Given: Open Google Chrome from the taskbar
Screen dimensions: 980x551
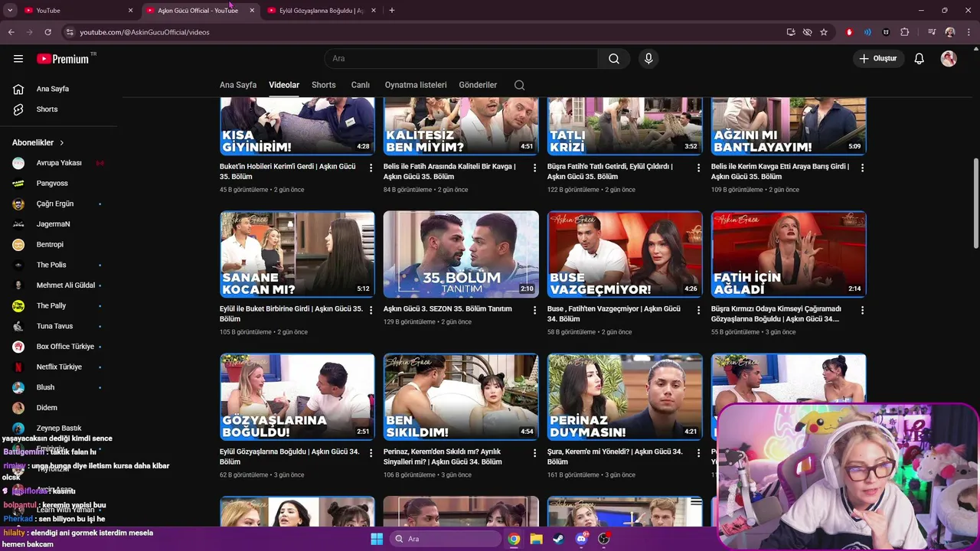Looking at the screenshot, I should click(514, 539).
